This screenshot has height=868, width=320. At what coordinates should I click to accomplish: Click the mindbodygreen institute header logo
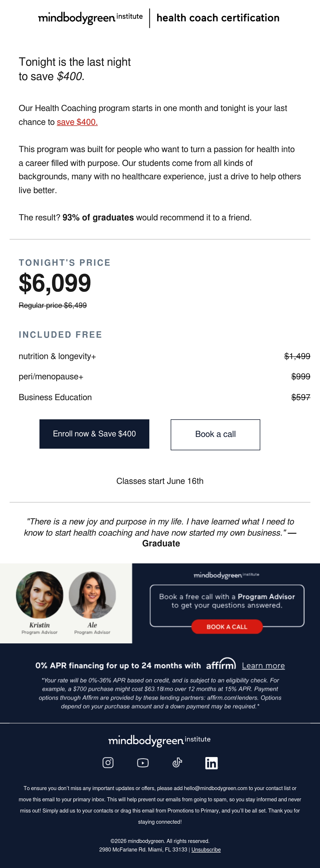point(90,18)
